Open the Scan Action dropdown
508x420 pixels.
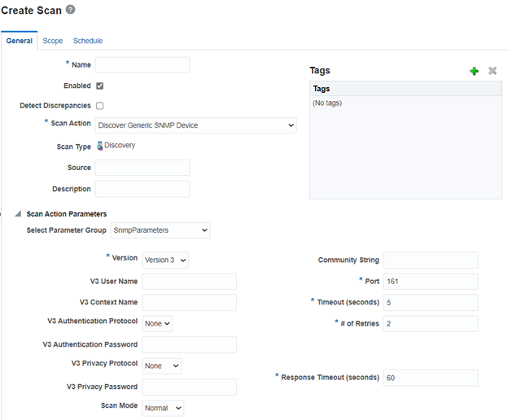[195, 125]
